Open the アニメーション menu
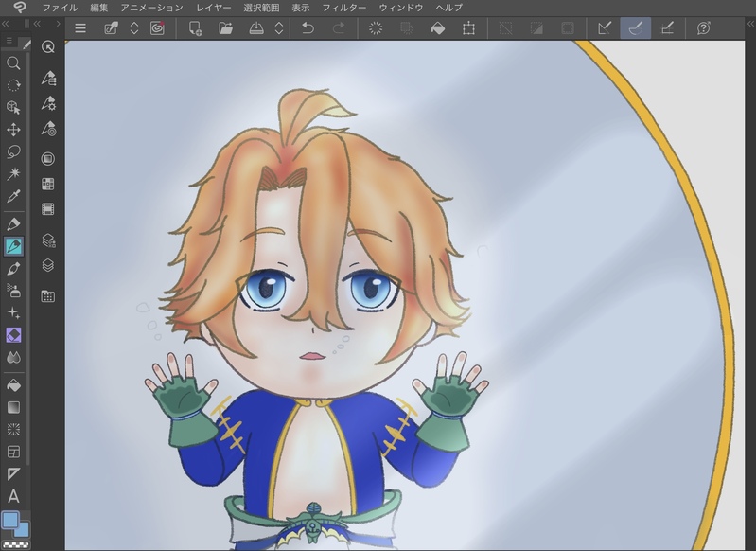The width and height of the screenshot is (756, 551). click(151, 8)
